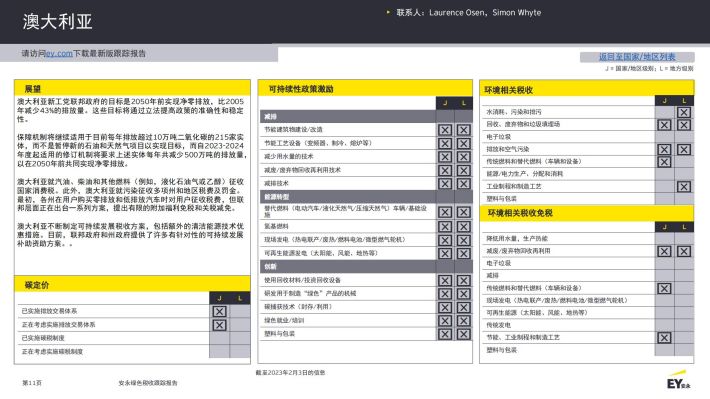Click the 安永绿色税收跟踪报告 footer text
This screenshot has height=399, width=710.
pos(148,383)
